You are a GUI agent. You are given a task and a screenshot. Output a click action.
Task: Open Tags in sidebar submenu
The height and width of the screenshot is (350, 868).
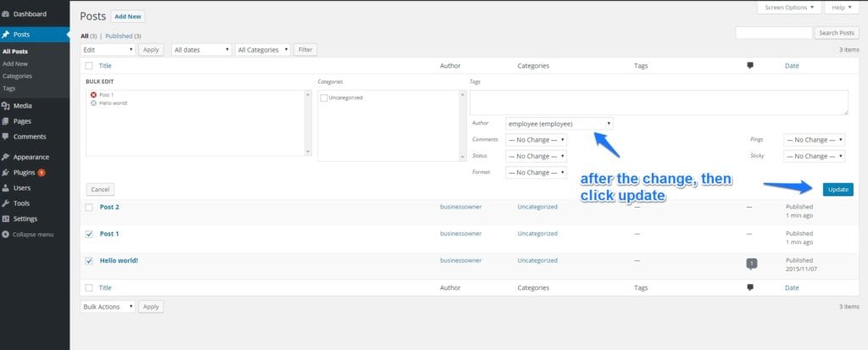[x=8, y=88]
